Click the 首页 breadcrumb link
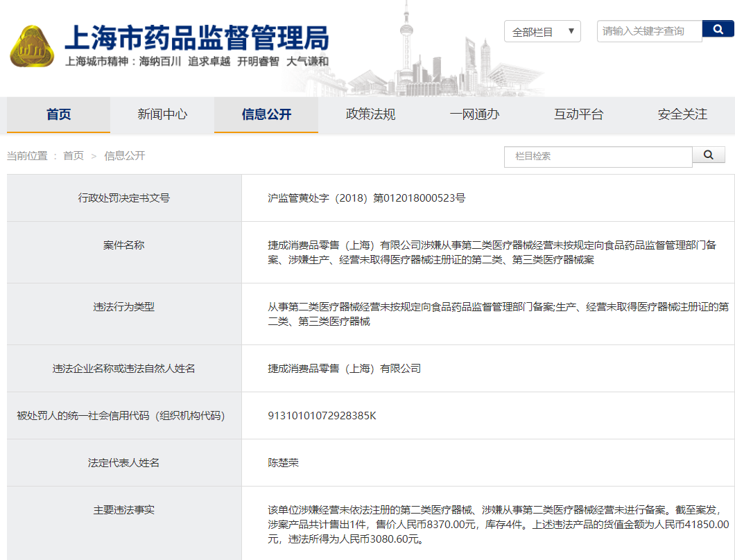The image size is (735, 560). coord(73,156)
